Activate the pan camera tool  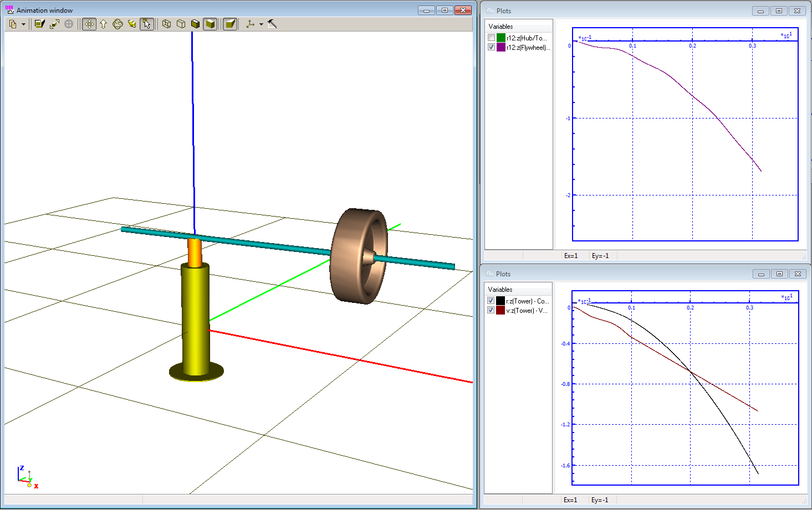pos(89,24)
